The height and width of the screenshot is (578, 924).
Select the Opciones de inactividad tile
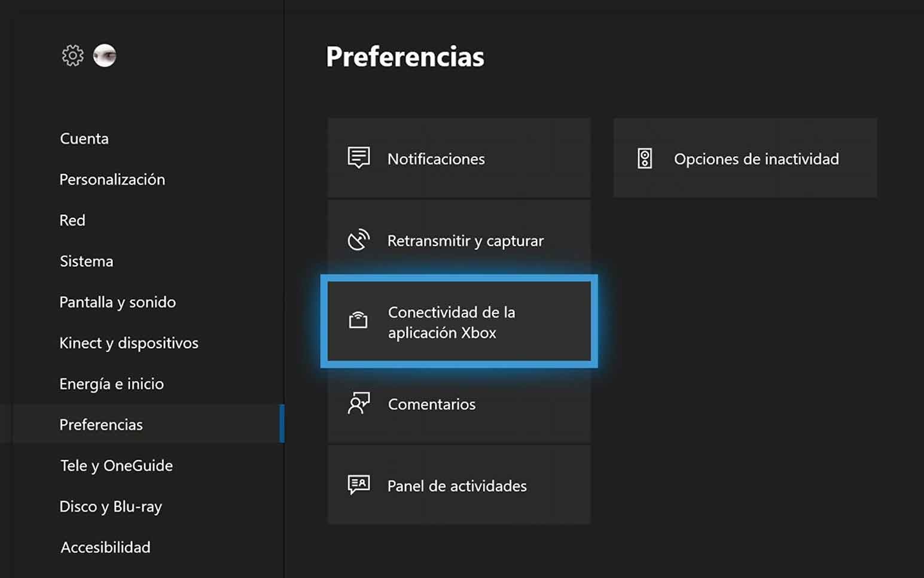point(745,158)
